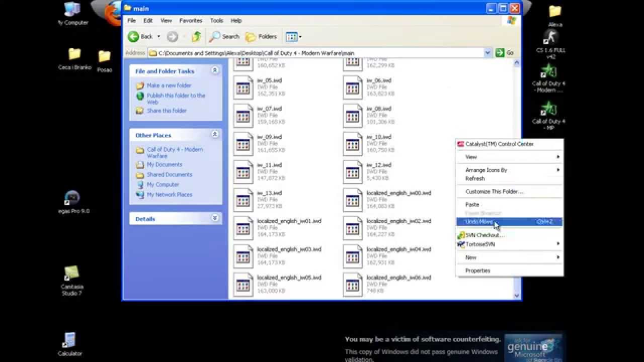Toggle the Folders pane
Viewport: 644px width, 362px height.
[261, 37]
